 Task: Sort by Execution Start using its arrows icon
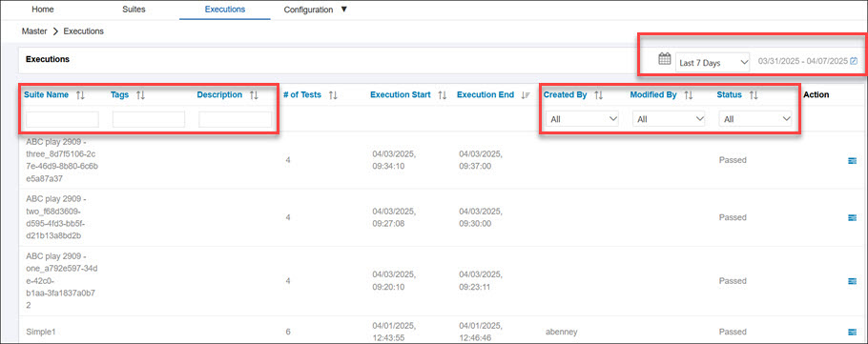click(x=442, y=95)
